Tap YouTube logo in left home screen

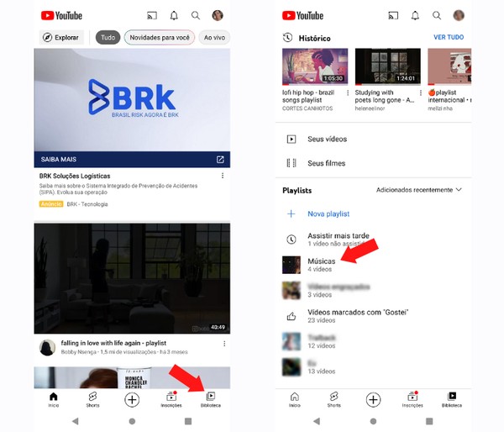[x=61, y=15]
